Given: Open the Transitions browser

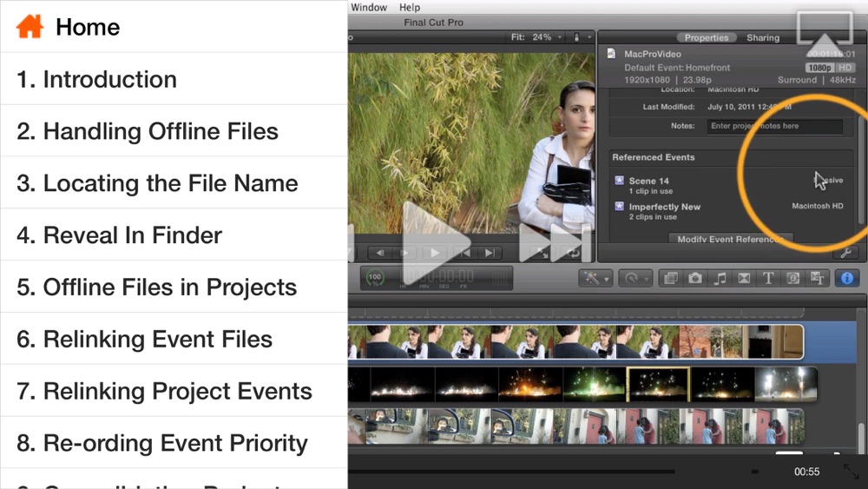Looking at the screenshot, I should [744, 278].
